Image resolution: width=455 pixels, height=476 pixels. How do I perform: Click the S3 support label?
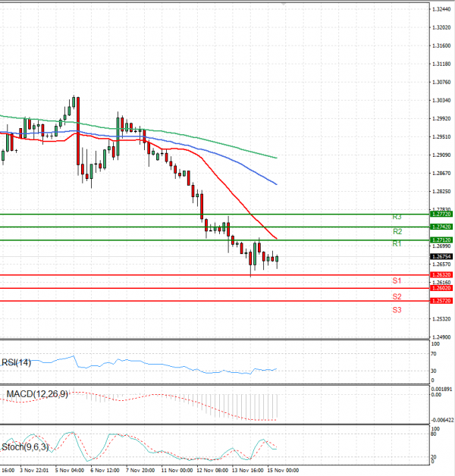pyautogui.click(x=397, y=310)
